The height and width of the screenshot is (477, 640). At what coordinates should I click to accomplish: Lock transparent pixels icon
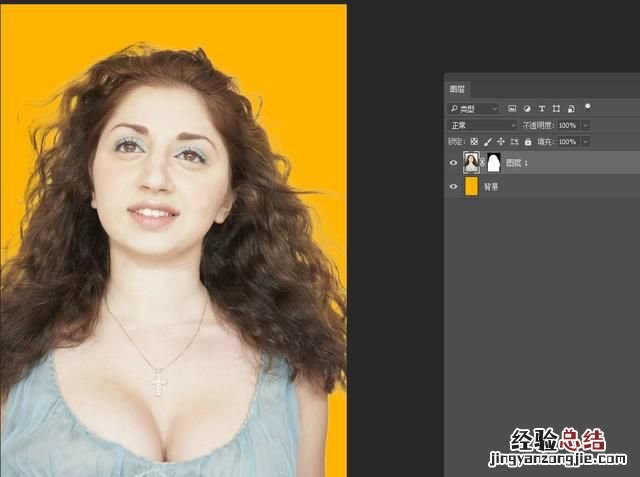[474, 142]
